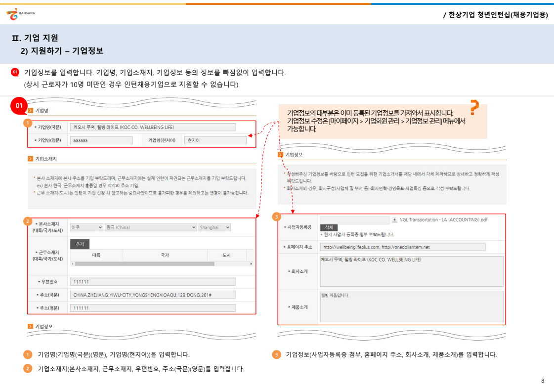Click the orange question mark icon

click(x=474, y=107)
